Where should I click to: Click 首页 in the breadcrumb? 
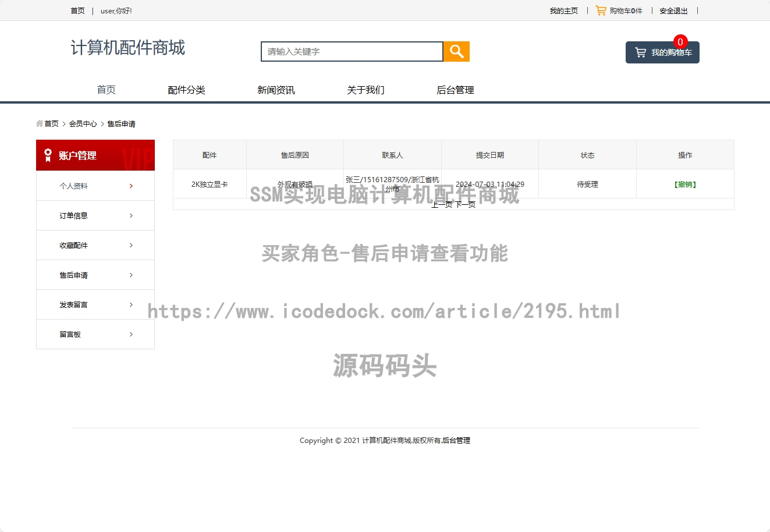click(x=52, y=123)
